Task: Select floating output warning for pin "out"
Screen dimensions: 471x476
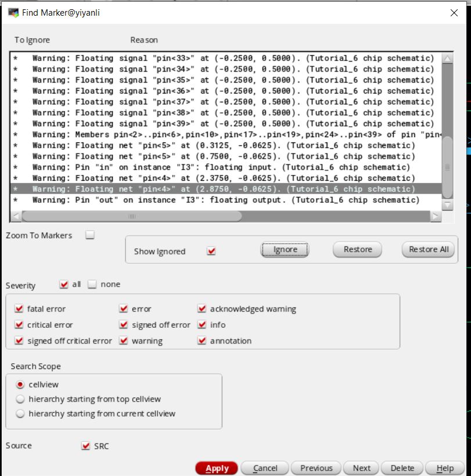Action: (x=225, y=200)
